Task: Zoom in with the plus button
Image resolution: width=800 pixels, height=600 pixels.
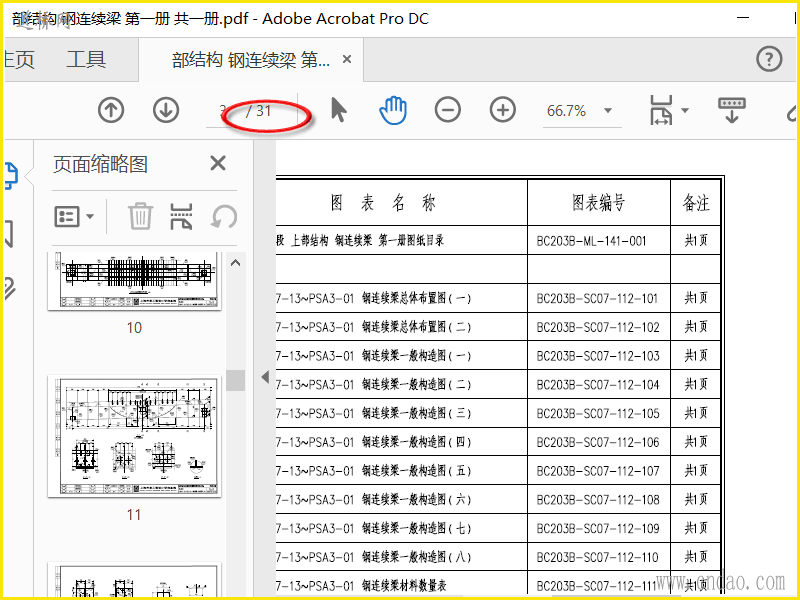Action: [x=503, y=110]
